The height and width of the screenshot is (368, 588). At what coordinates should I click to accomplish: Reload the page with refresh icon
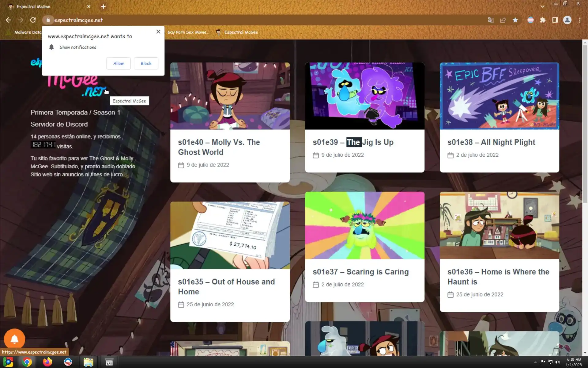pos(33,20)
